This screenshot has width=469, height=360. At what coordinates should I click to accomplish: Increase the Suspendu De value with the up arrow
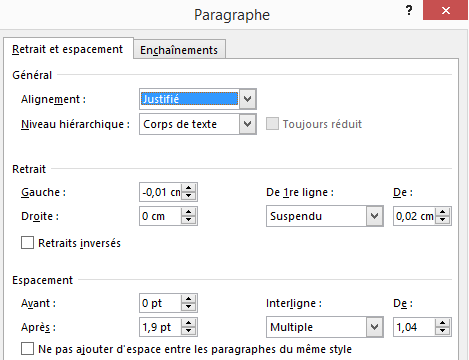[443, 212]
